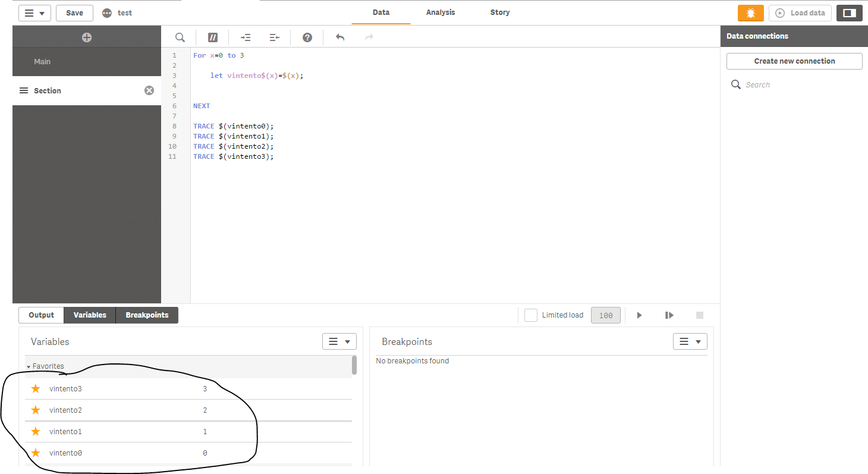Switch to the Analysis tab

[x=440, y=12]
